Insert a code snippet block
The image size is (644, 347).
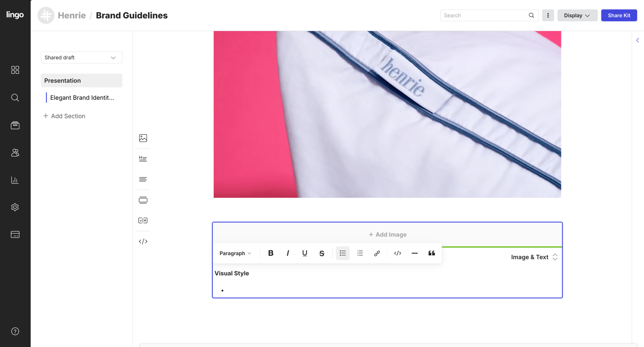coord(143,241)
